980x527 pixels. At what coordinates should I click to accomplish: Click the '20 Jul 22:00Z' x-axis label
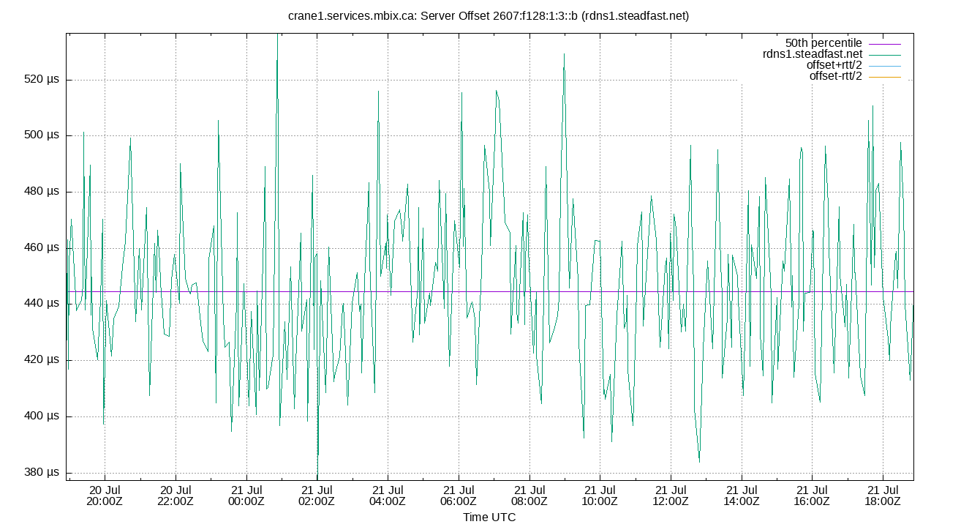click(176, 496)
